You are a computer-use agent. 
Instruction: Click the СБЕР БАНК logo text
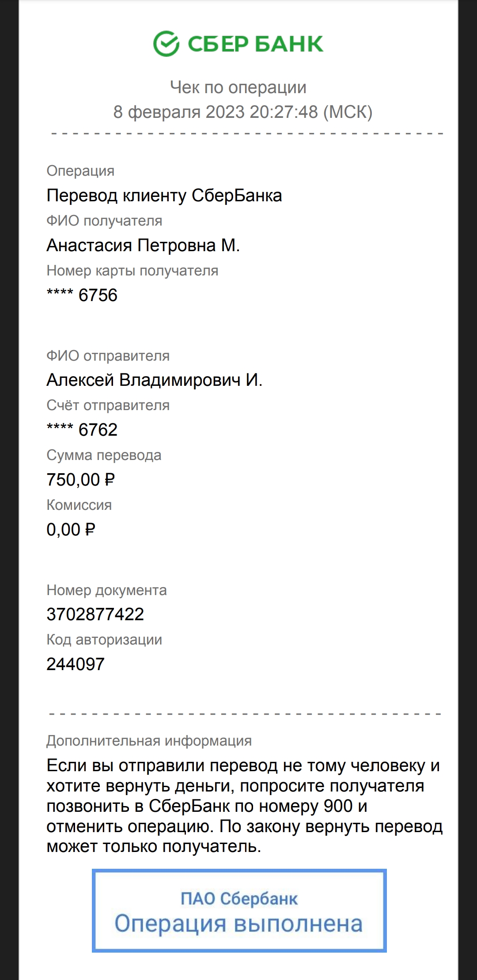tap(255, 44)
